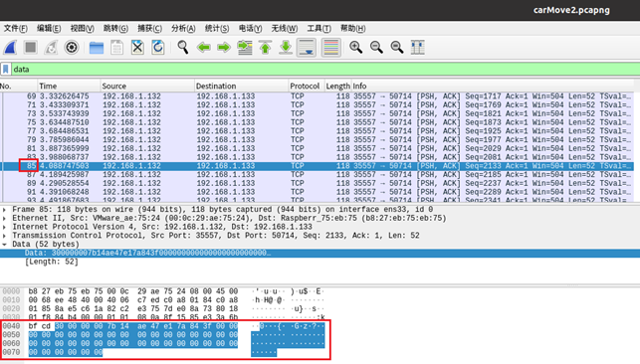This screenshot has height=364, width=640.
Task: Click hex dump row offset 0010
Action: pos(11,300)
